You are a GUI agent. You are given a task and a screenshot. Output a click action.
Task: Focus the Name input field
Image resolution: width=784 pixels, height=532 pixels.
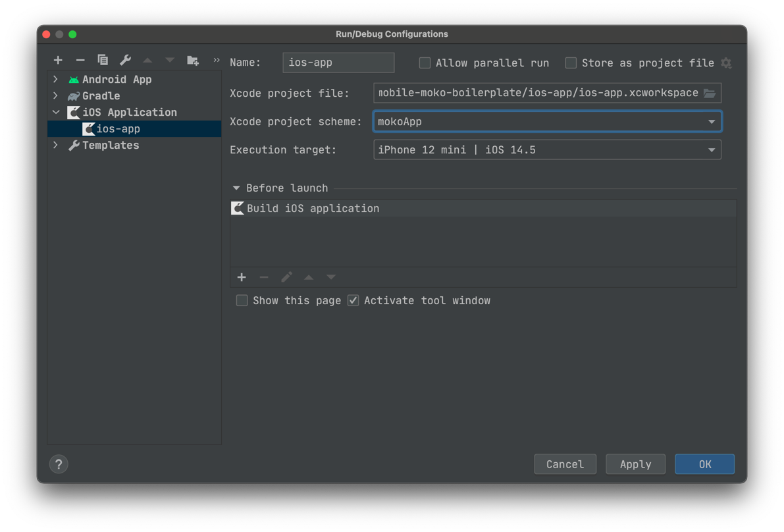(338, 63)
